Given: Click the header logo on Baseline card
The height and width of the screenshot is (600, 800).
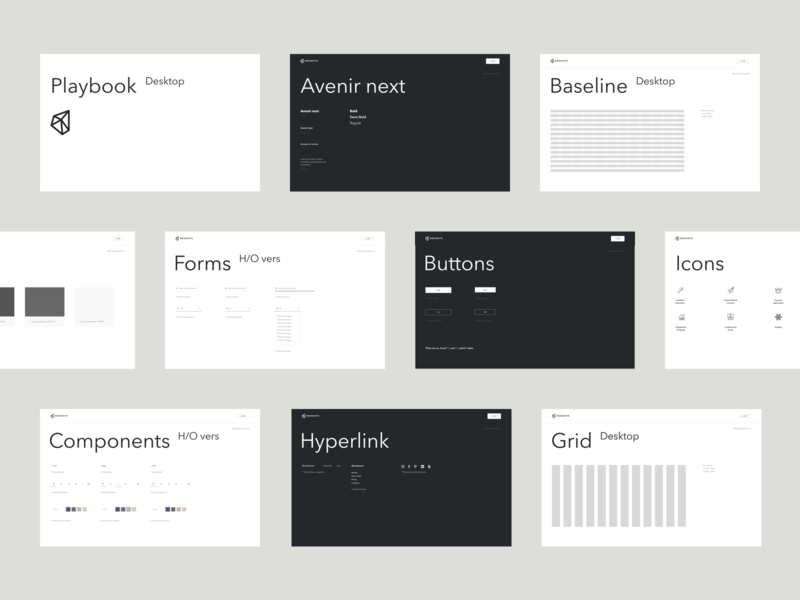Looking at the screenshot, I should pos(559,61).
